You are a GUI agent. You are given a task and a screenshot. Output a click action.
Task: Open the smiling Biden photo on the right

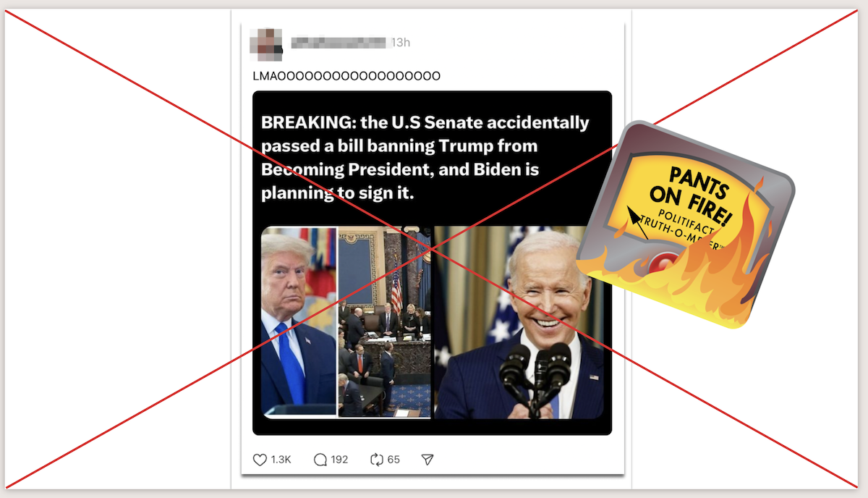point(518,322)
